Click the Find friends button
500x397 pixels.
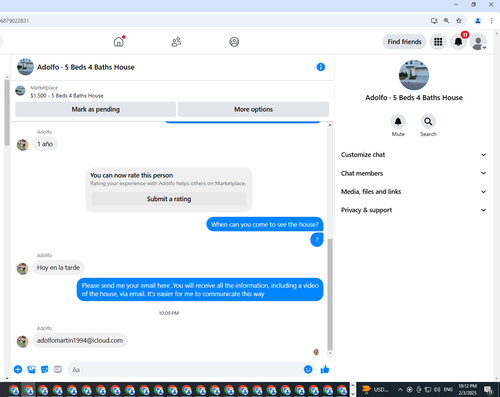coord(404,42)
